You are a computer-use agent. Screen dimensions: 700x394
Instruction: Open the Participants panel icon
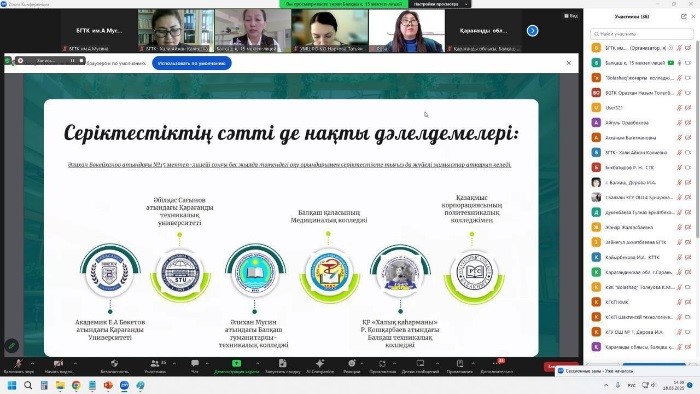(155, 364)
